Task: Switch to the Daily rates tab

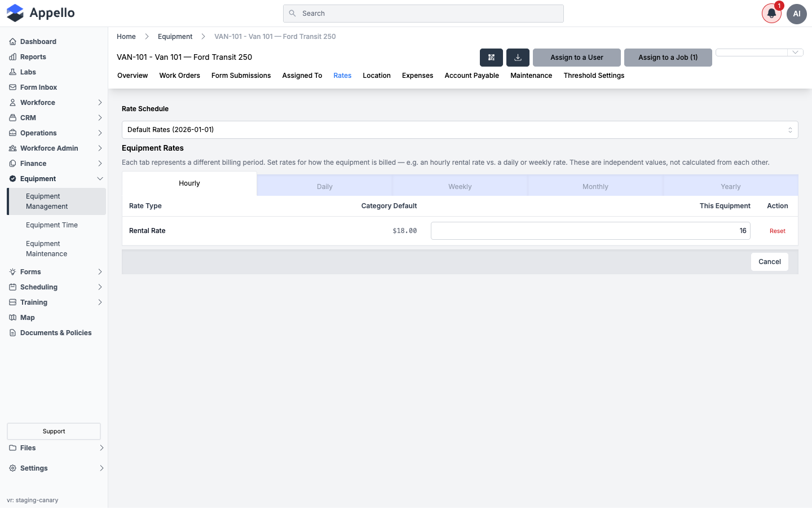Action: [x=325, y=187]
